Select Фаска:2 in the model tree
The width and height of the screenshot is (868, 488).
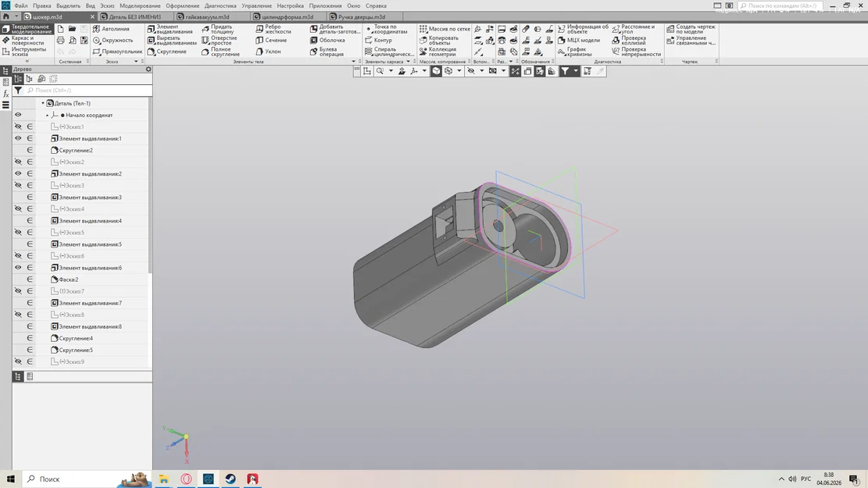(69, 280)
